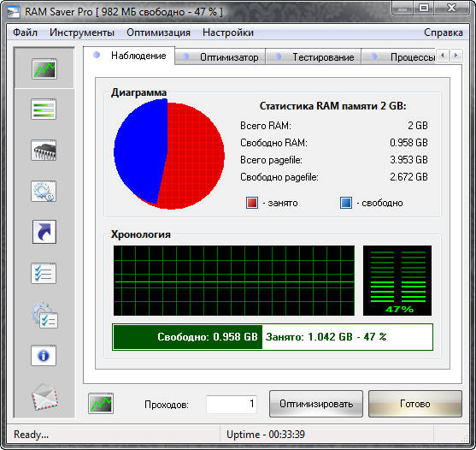Click the graph icon beside Проходов
Viewport: 476px width, 450px height.
pos(101,404)
